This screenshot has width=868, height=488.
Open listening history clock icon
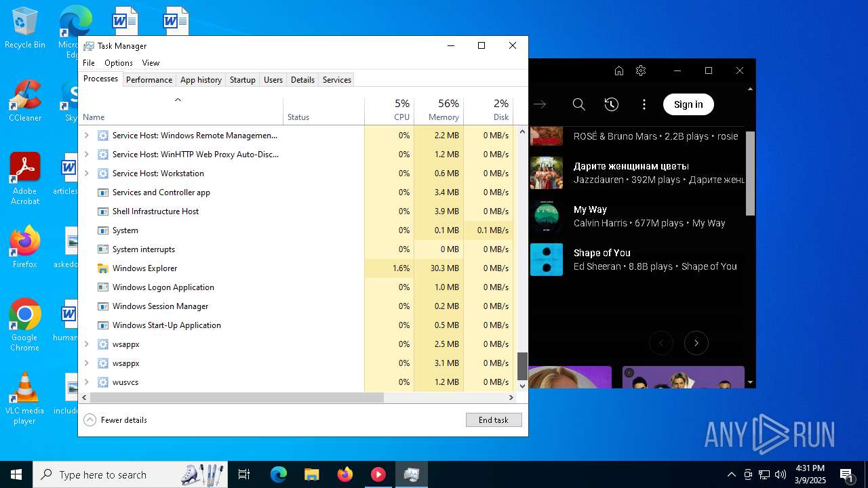[x=612, y=104]
